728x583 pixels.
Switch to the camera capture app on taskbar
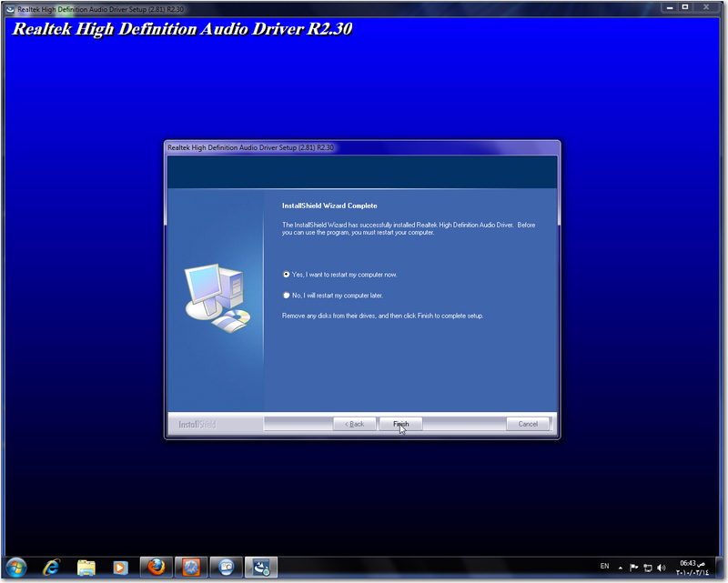click(x=226, y=568)
